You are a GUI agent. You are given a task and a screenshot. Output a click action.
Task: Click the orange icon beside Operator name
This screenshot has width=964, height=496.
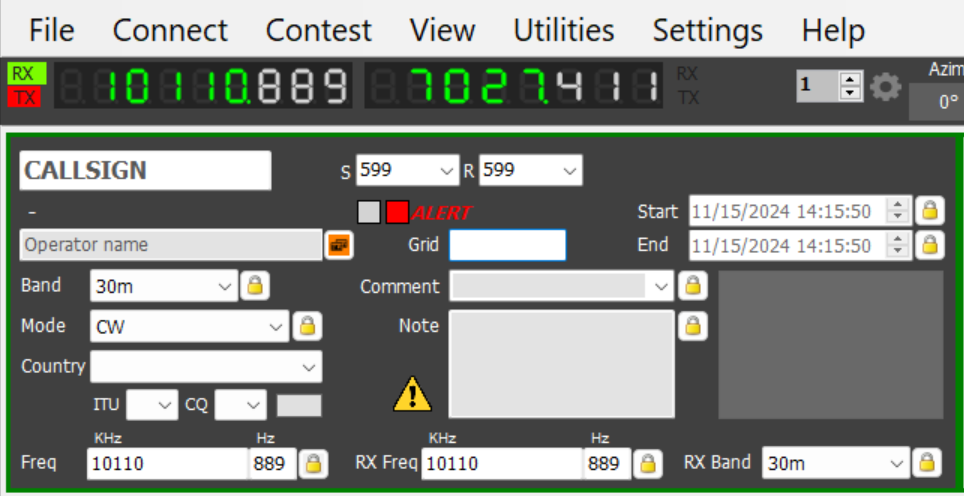pos(339,245)
